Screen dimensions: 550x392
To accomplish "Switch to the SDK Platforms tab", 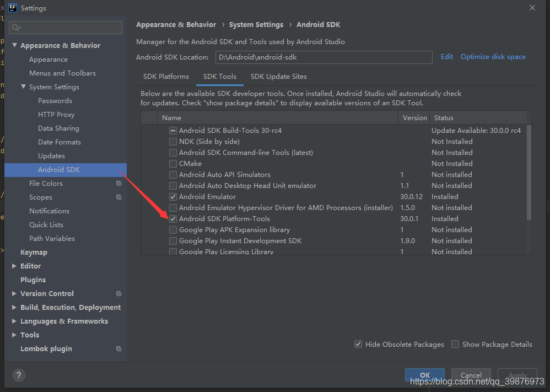I will 166,77.
